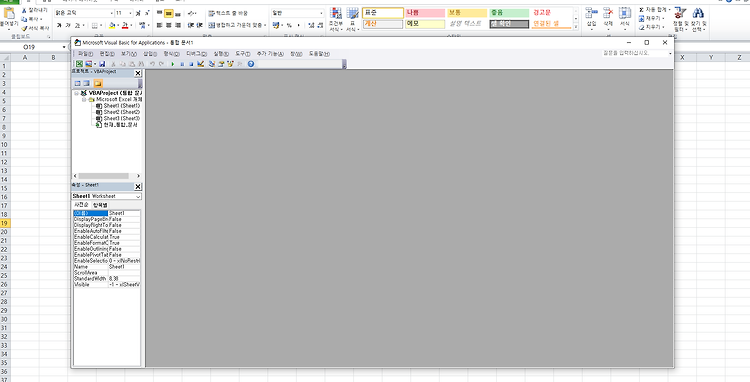750x382 pixels.
Task: Click the Format Painter icon in Excel ribbon
Action: tap(34, 28)
